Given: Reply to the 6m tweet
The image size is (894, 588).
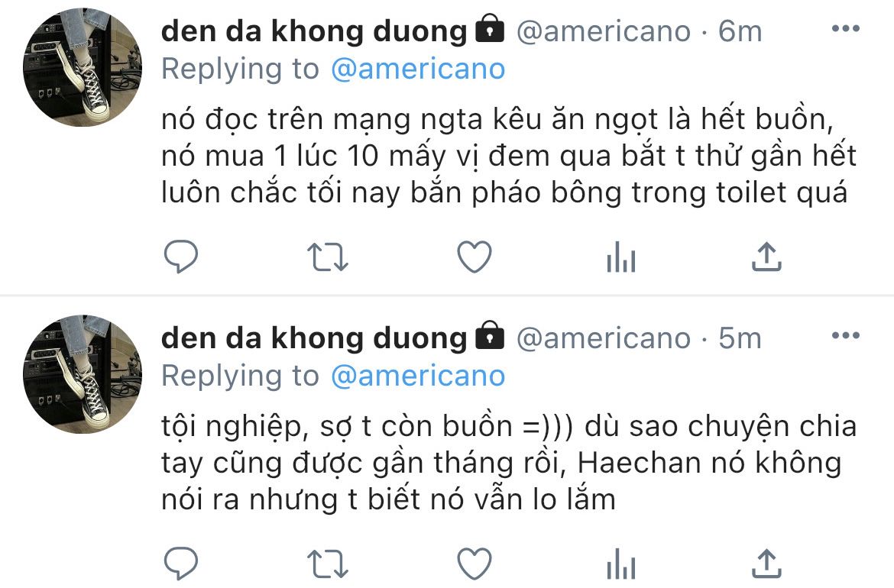Looking at the screenshot, I should [x=181, y=257].
